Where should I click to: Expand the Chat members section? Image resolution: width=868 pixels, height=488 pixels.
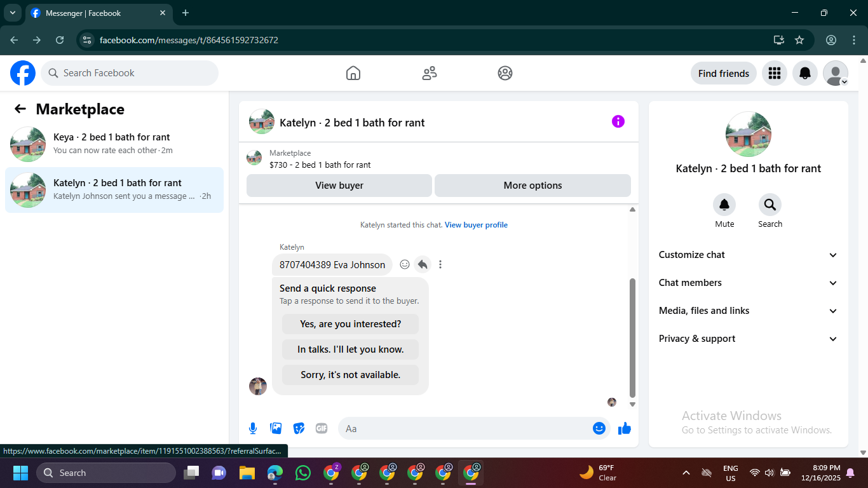tap(749, 283)
